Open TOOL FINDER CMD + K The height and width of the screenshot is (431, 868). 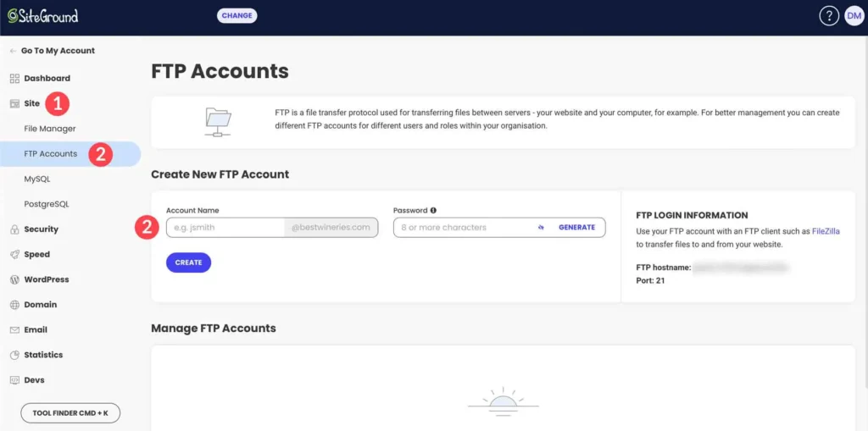(70, 412)
